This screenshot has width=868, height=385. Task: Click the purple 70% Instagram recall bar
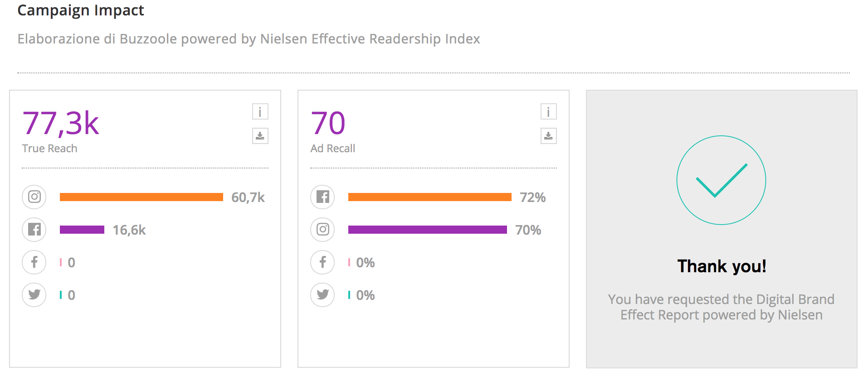(x=427, y=230)
